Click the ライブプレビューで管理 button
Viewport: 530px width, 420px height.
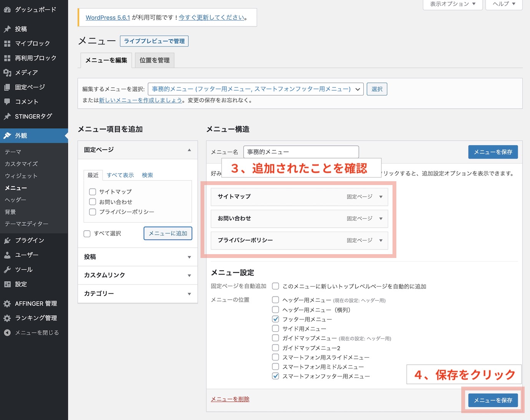pos(154,41)
